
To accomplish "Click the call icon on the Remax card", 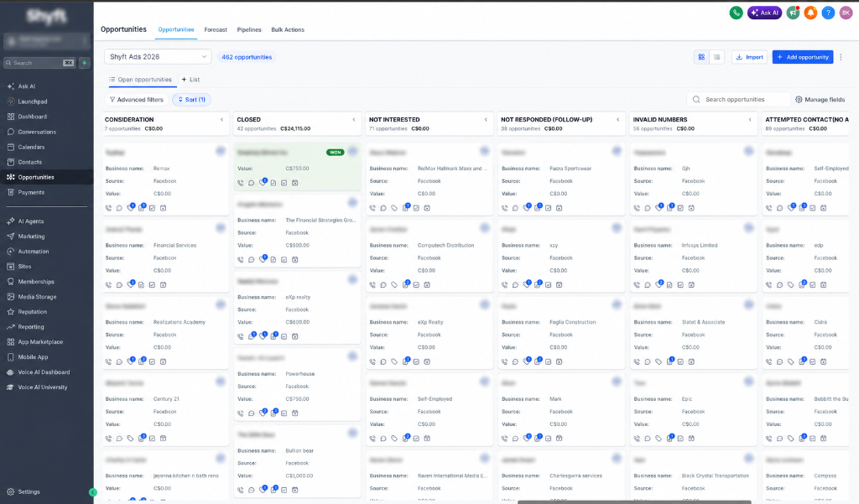I will pos(108,208).
